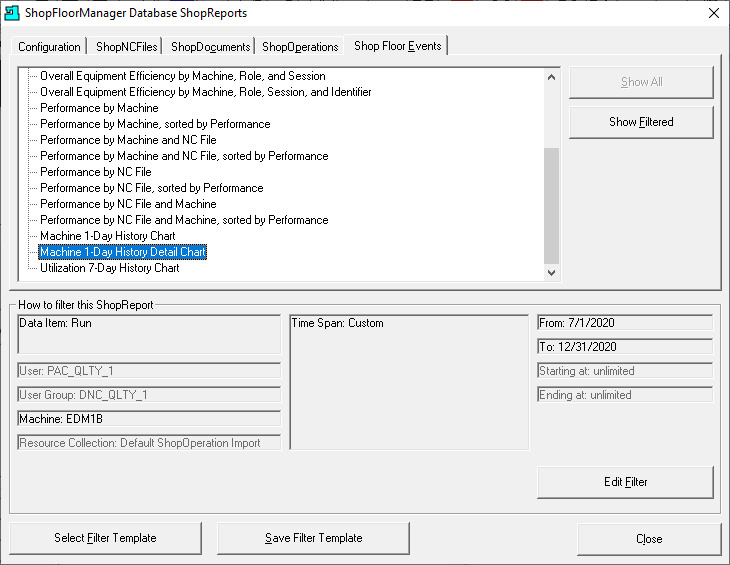
Task: Close the window with the title bar X
Action: tap(714, 13)
